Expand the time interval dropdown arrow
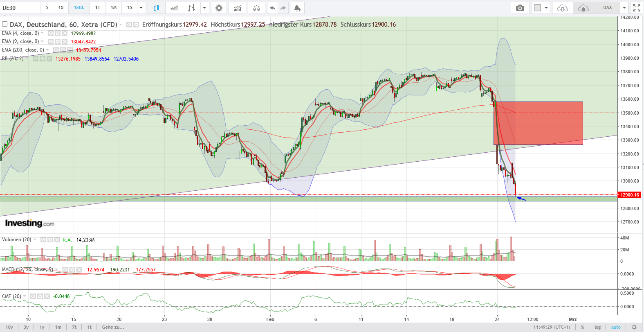This screenshot has width=644, height=332. [x=141, y=8]
